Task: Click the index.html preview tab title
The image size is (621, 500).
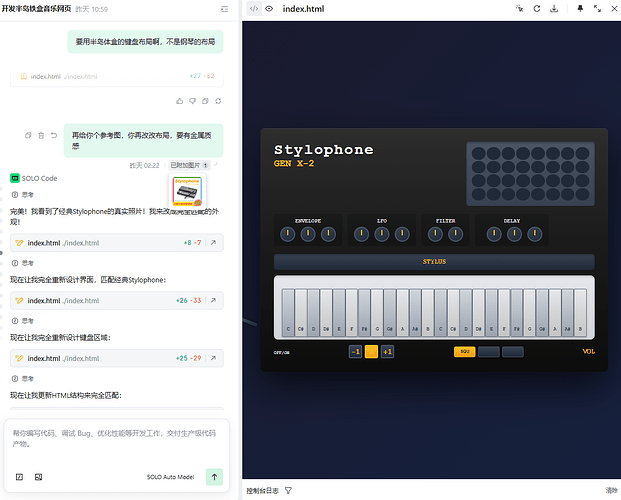Action: click(x=303, y=9)
